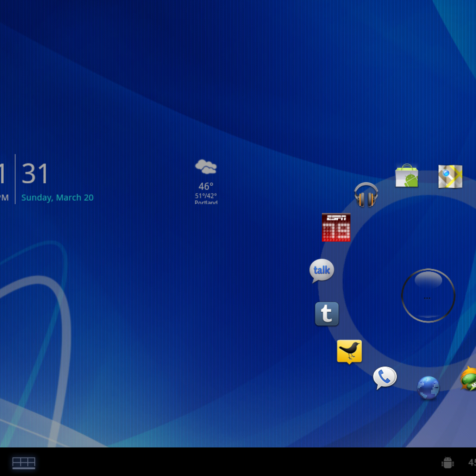Tap the Android notification icon in status bar
The width and height of the screenshot is (476, 476).
[x=447, y=463]
